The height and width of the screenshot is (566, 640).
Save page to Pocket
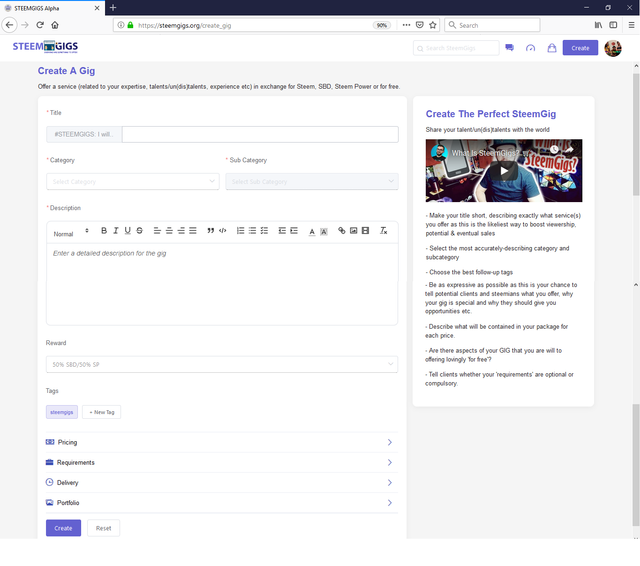click(419, 25)
